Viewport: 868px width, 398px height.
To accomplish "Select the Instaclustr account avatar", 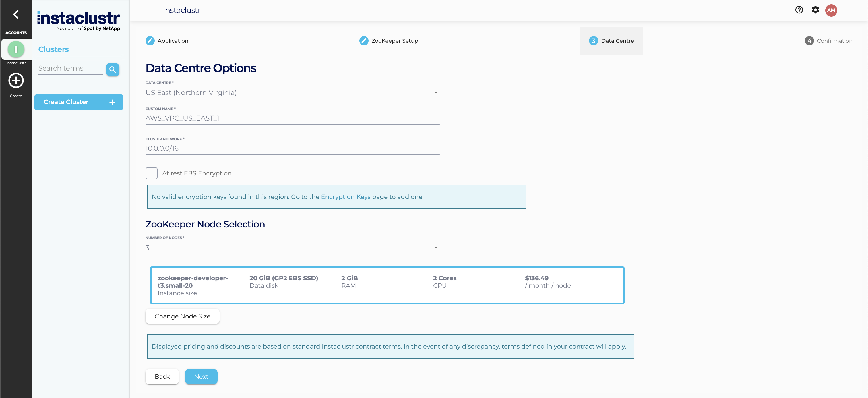I will 16,50.
